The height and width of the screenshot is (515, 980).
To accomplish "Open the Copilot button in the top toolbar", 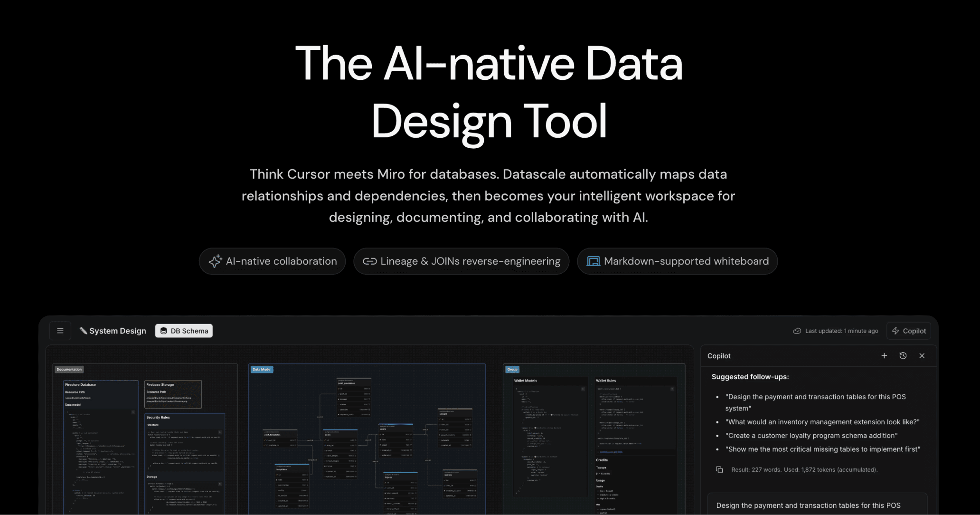I will click(908, 331).
